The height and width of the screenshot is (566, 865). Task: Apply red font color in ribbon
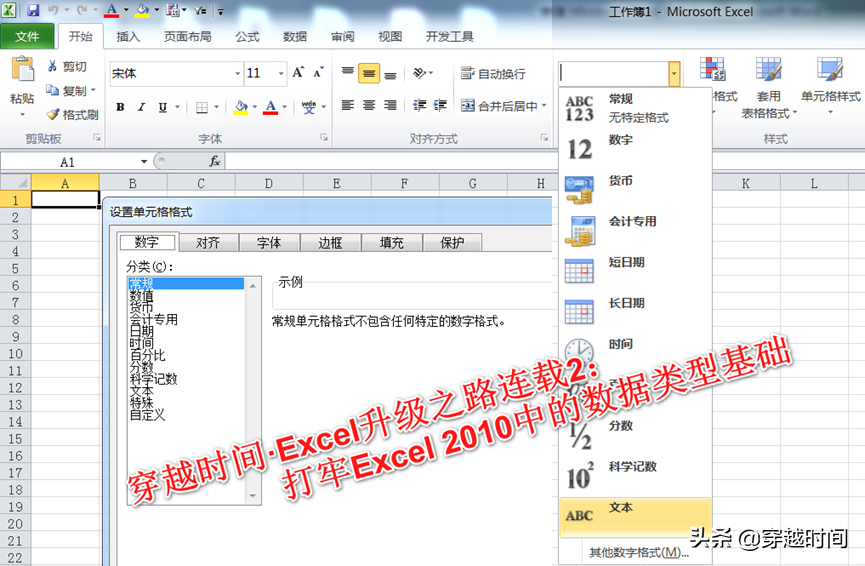click(x=270, y=107)
